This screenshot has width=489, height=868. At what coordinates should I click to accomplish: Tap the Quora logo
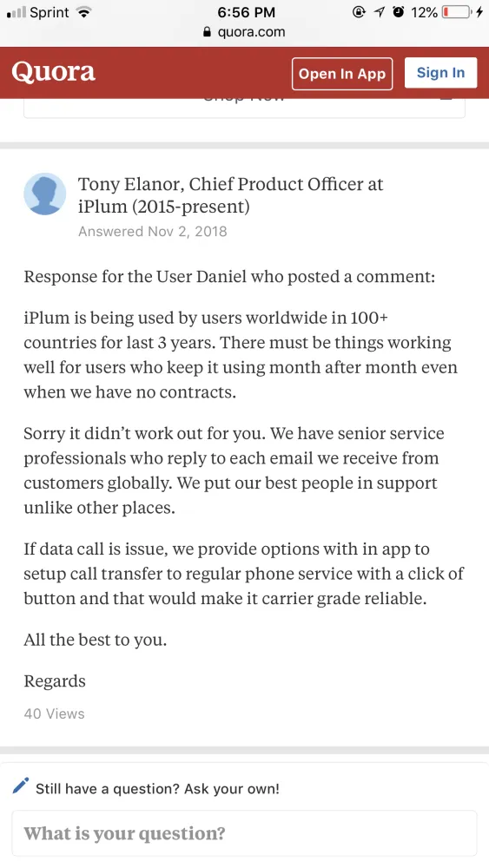pos(53,73)
